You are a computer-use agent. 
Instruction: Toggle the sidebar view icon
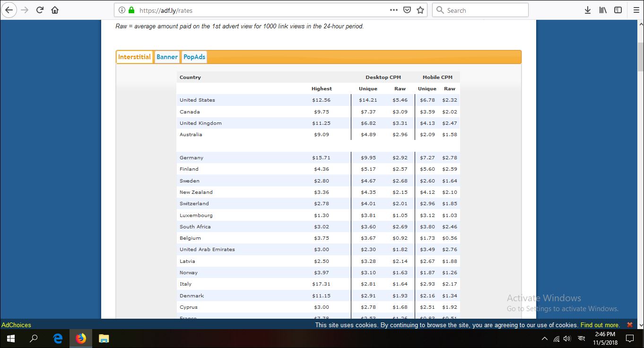(617, 9)
